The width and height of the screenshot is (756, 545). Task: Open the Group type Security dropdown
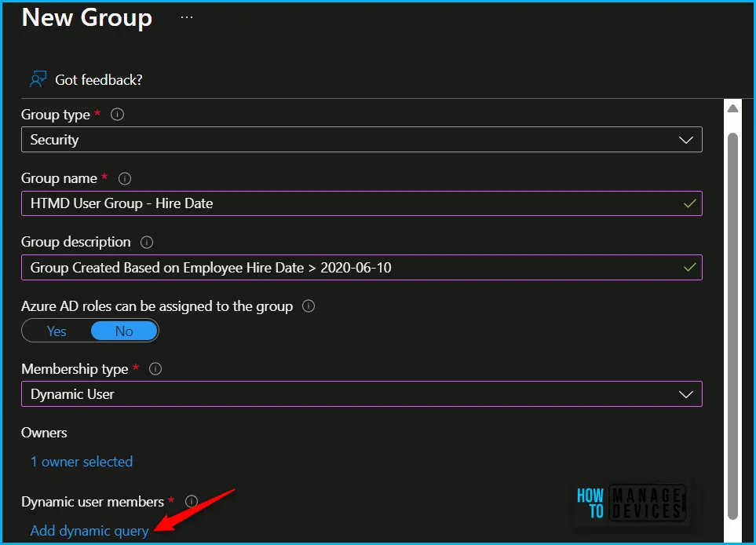(x=361, y=140)
